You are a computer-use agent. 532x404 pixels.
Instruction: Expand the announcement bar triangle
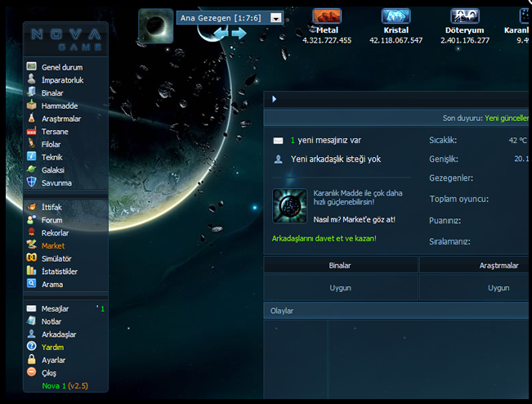pos(274,99)
